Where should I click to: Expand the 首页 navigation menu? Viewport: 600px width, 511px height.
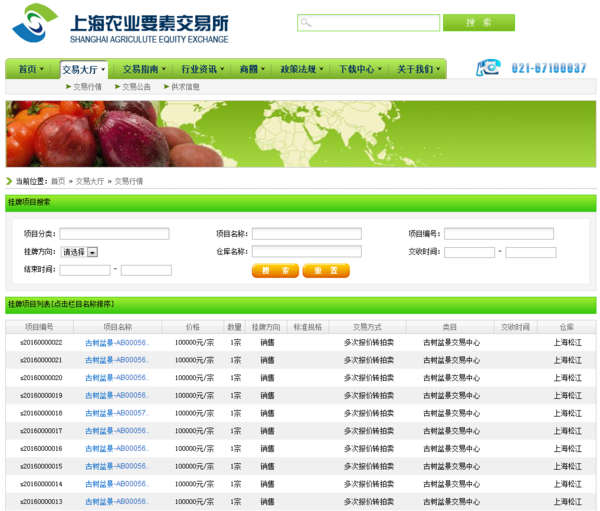[32, 69]
